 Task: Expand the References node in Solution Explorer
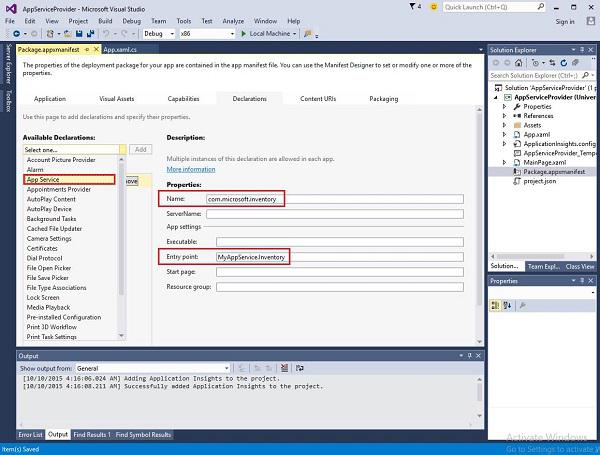(x=505, y=116)
